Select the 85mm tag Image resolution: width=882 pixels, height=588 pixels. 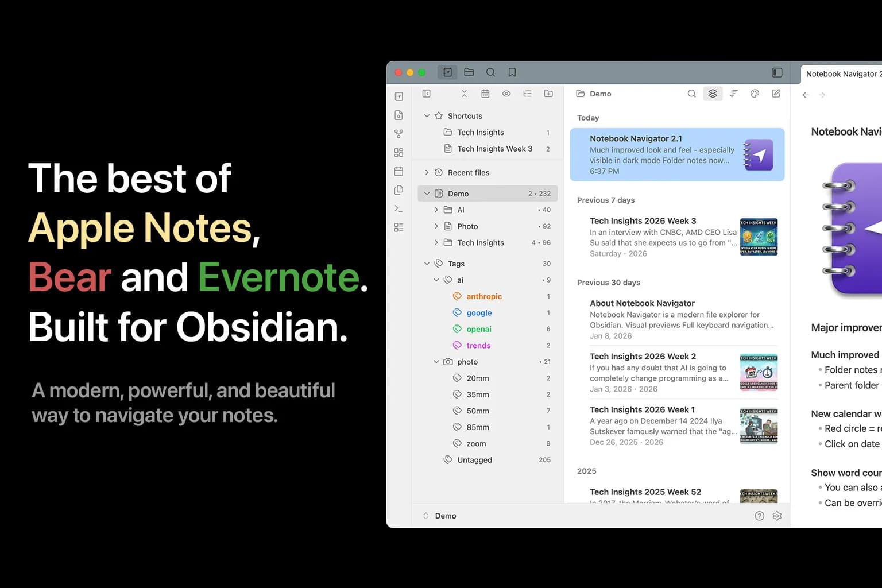(x=488, y=427)
